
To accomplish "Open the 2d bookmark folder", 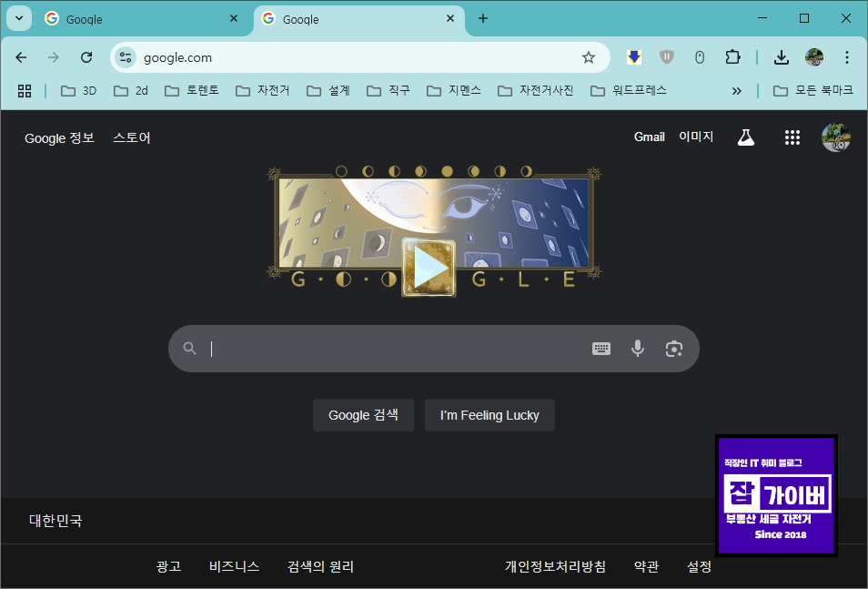I will click(x=131, y=90).
